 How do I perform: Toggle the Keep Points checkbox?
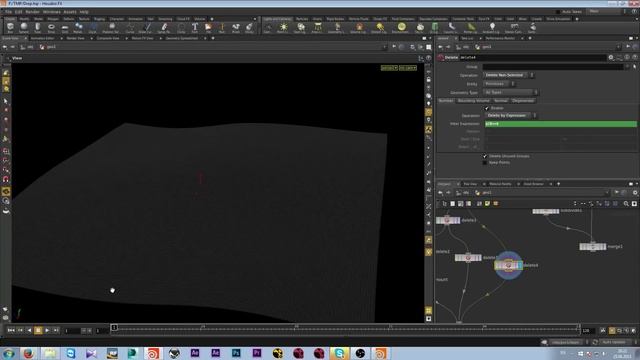[485, 162]
